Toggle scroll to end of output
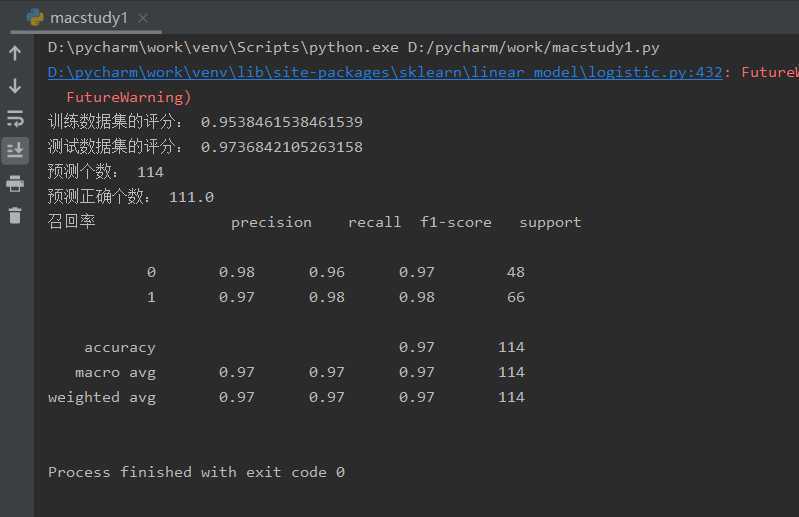Image resolution: width=799 pixels, height=517 pixels. coord(15,151)
